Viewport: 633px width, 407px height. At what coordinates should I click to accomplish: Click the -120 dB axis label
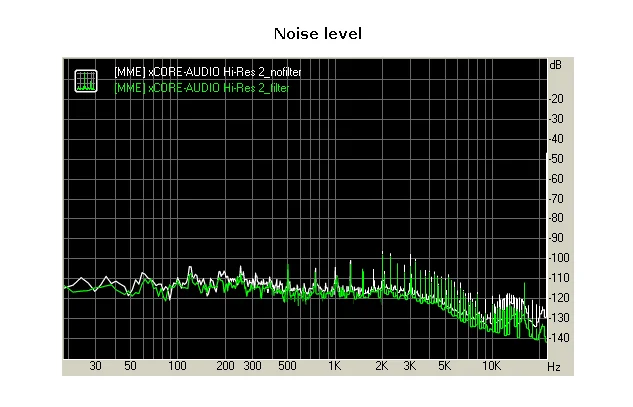coord(559,298)
